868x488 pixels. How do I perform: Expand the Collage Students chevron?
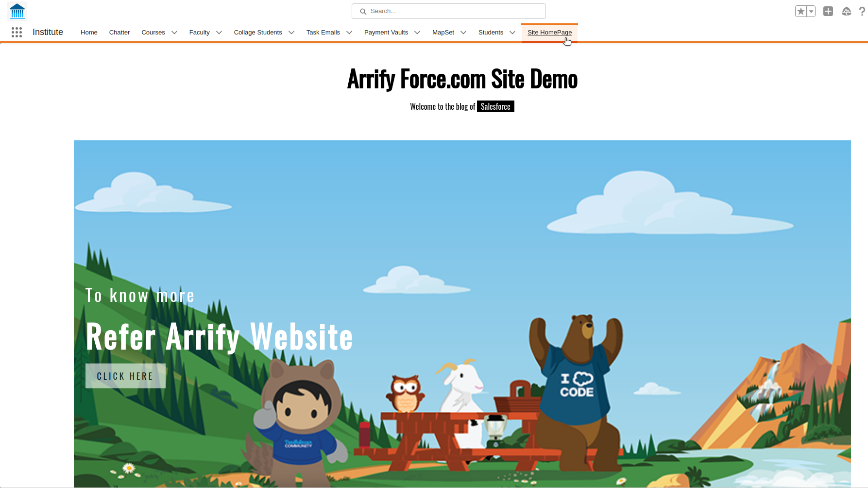(x=291, y=33)
